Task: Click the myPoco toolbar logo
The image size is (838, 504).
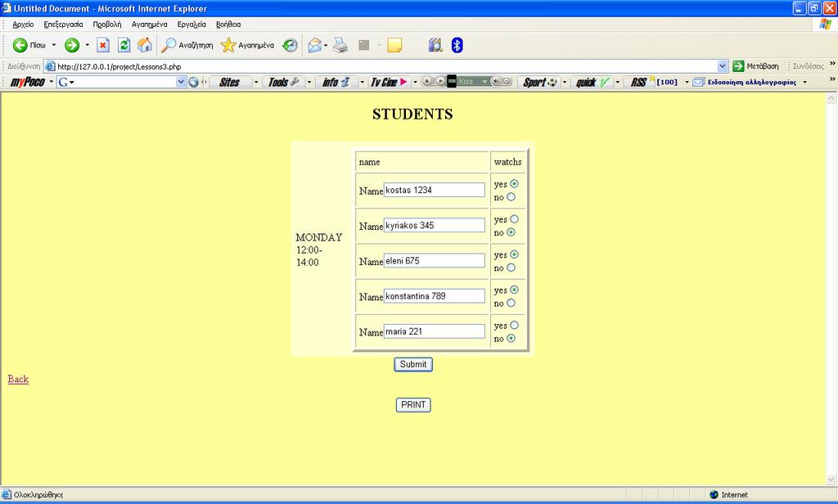Action: pyautogui.click(x=28, y=82)
